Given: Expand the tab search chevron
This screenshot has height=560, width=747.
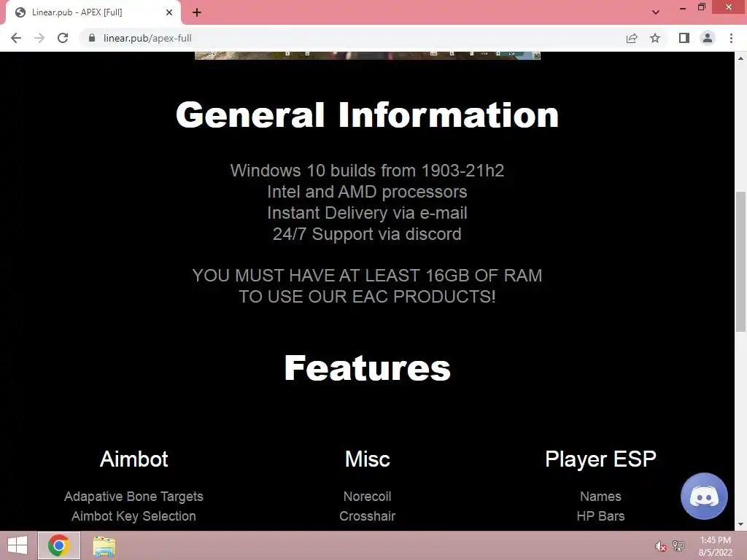Looking at the screenshot, I should coord(656,12).
